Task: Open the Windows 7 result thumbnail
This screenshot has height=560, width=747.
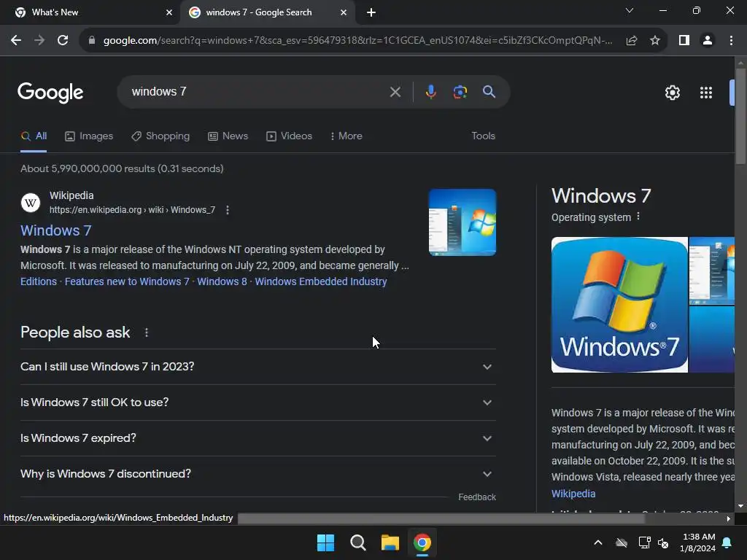Action: [x=462, y=222]
